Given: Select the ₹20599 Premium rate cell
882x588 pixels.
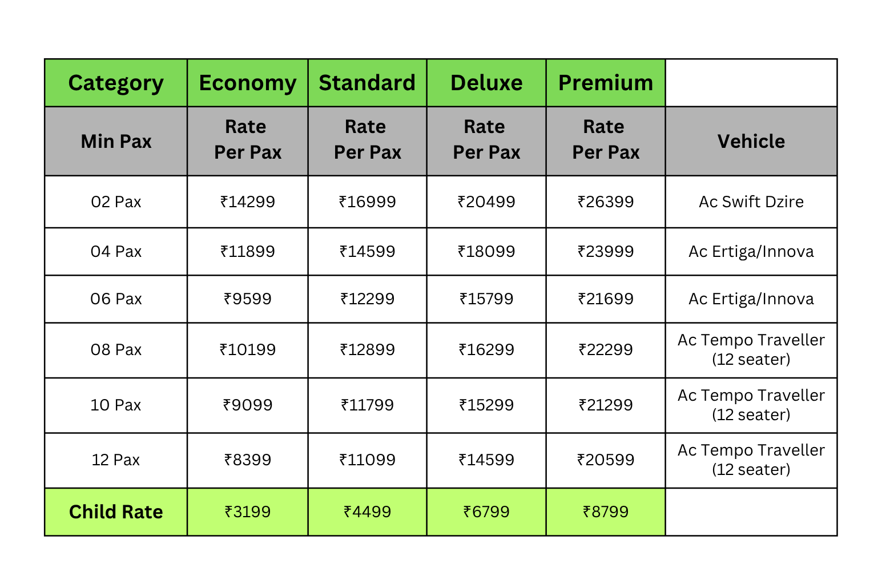Looking at the screenshot, I should click(x=606, y=460).
